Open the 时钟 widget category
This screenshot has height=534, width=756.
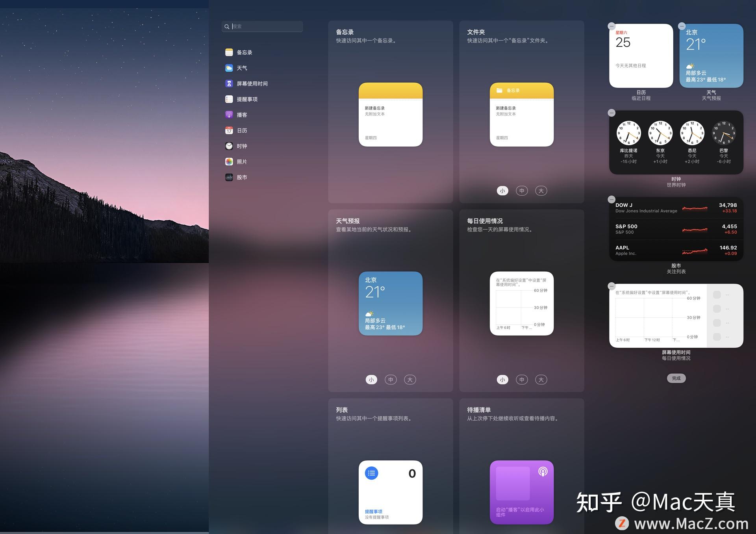[x=241, y=146]
